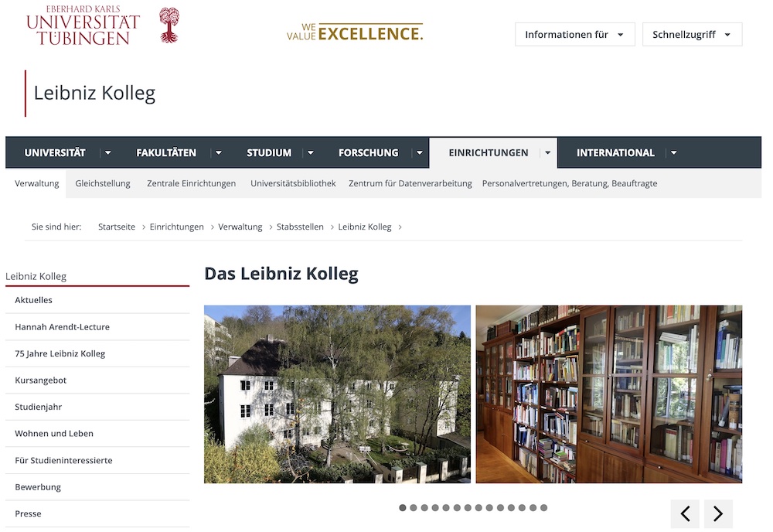Select the first slideshow pagination dot

(x=403, y=508)
